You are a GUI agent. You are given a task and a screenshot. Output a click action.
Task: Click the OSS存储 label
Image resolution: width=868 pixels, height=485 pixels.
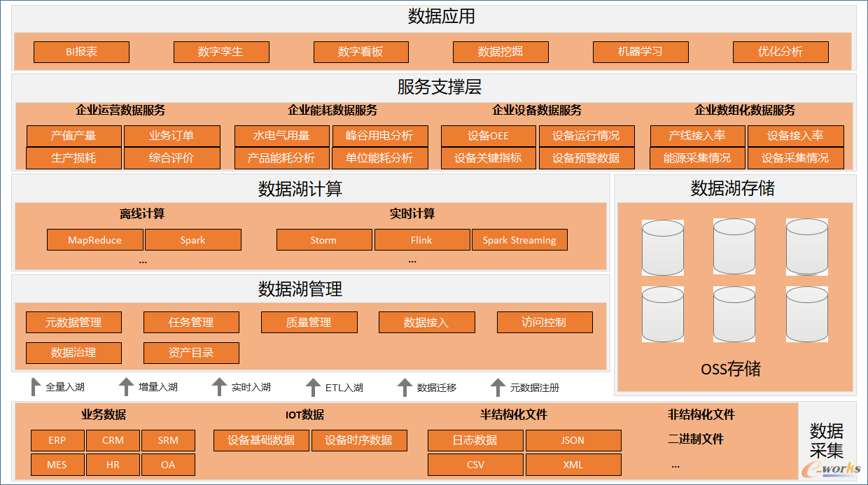[x=731, y=369]
